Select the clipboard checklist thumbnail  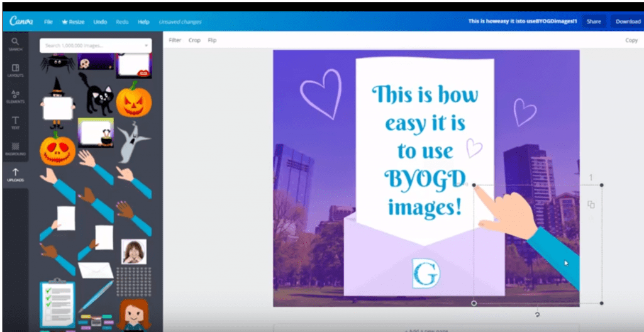[57, 302]
